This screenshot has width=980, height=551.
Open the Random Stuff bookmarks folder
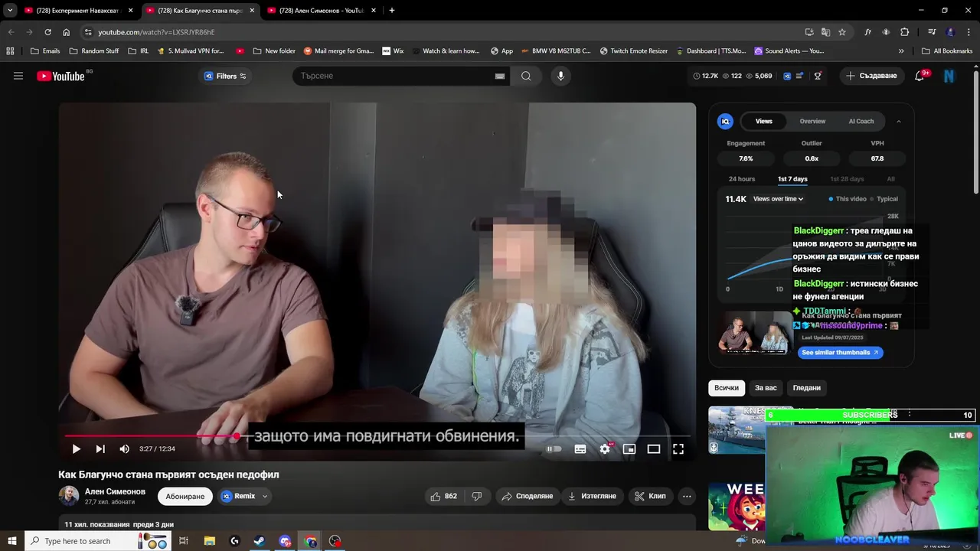point(94,51)
